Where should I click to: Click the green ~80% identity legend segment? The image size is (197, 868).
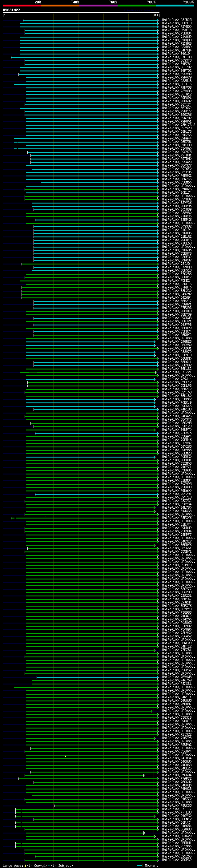137,6
